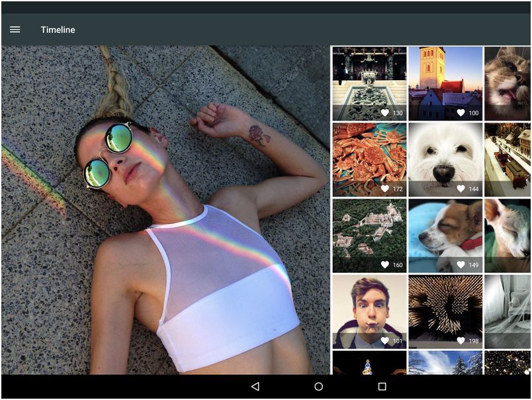Open the navigation drawer menu
The width and height of the screenshot is (532, 400).
[x=15, y=29]
